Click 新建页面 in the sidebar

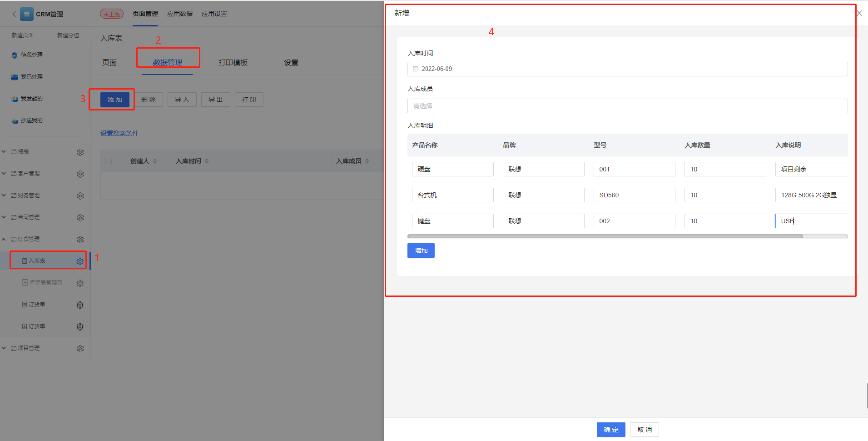pyautogui.click(x=23, y=35)
